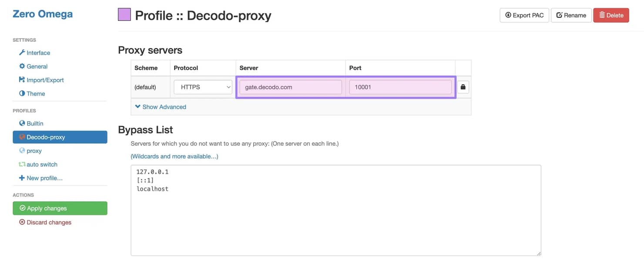The width and height of the screenshot is (644, 261).
Task: Click the globe icon beside Builtin
Action: click(22, 123)
